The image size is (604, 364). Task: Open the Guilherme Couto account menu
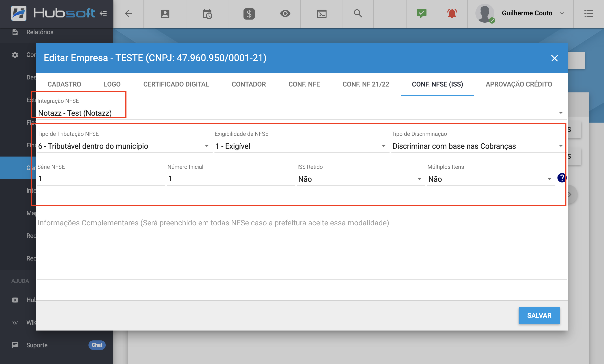[x=528, y=13]
